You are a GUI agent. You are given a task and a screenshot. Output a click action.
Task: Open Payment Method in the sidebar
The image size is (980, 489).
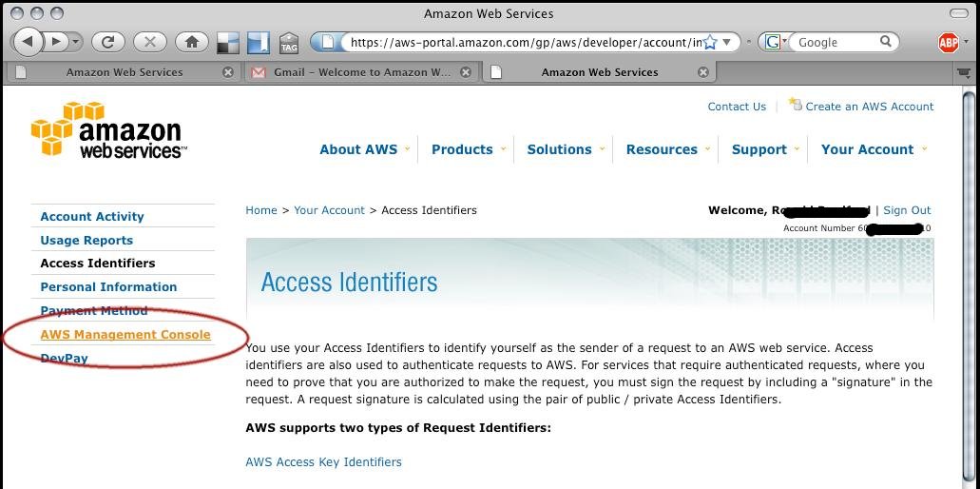pos(94,311)
